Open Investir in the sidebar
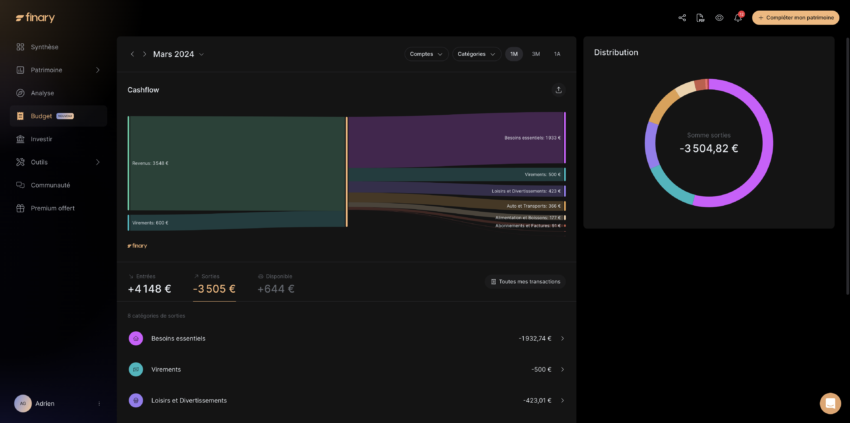850x423 pixels. (41, 139)
